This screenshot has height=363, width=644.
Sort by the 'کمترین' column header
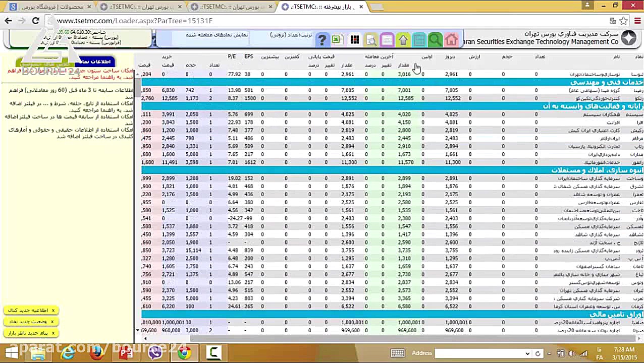(x=292, y=57)
